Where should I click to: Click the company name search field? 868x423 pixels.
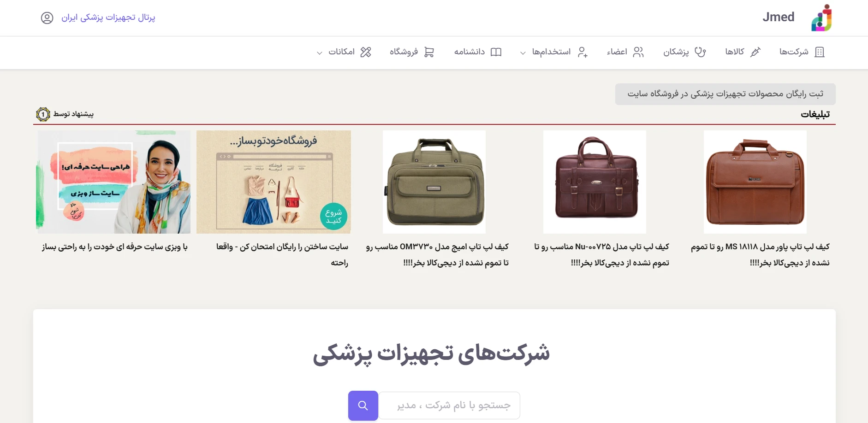(449, 405)
